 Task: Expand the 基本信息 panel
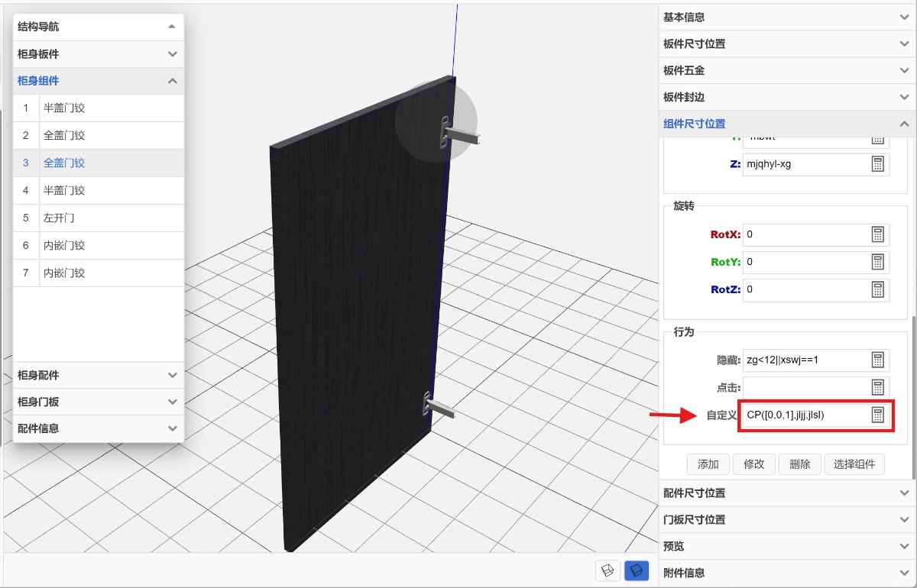787,17
